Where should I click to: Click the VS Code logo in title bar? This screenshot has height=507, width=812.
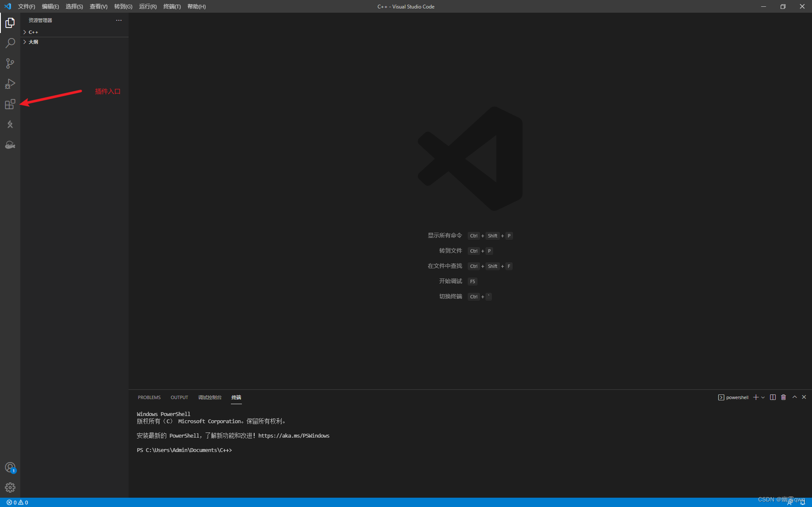8,6
